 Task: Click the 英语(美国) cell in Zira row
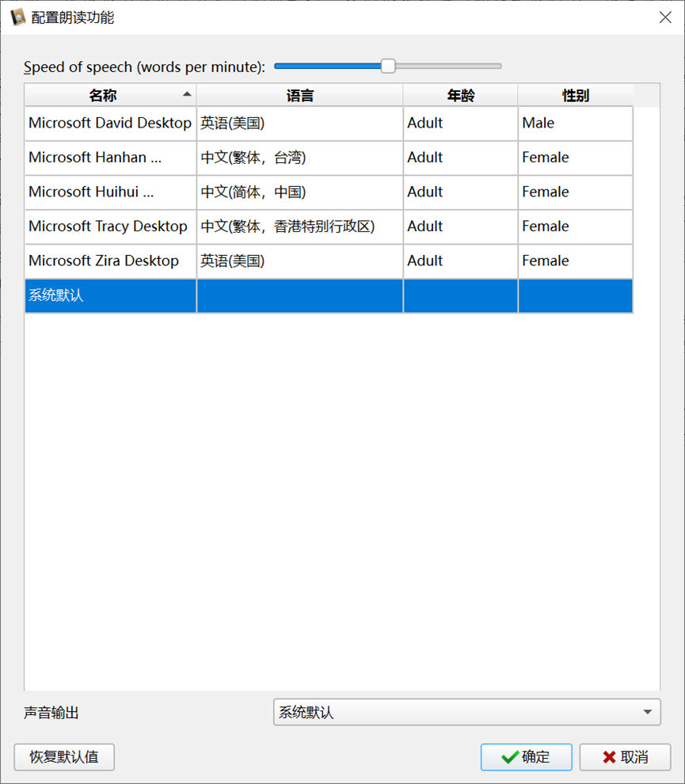coord(300,261)
